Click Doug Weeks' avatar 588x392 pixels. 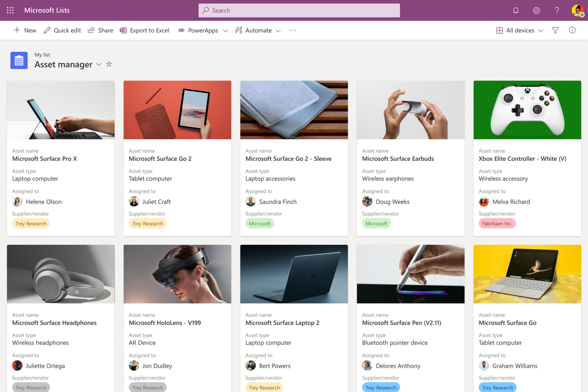point(367,202)
